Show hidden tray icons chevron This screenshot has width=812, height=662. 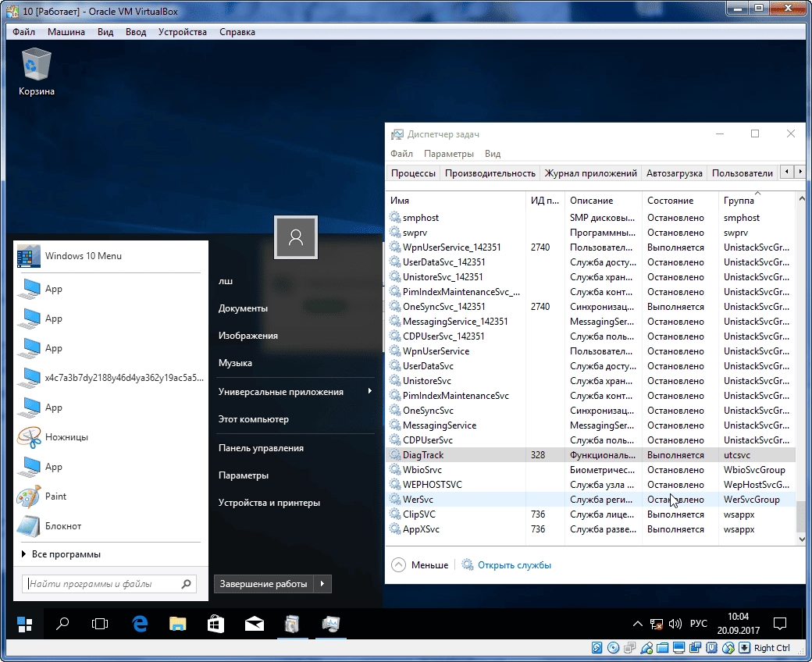tap(637, 625)
